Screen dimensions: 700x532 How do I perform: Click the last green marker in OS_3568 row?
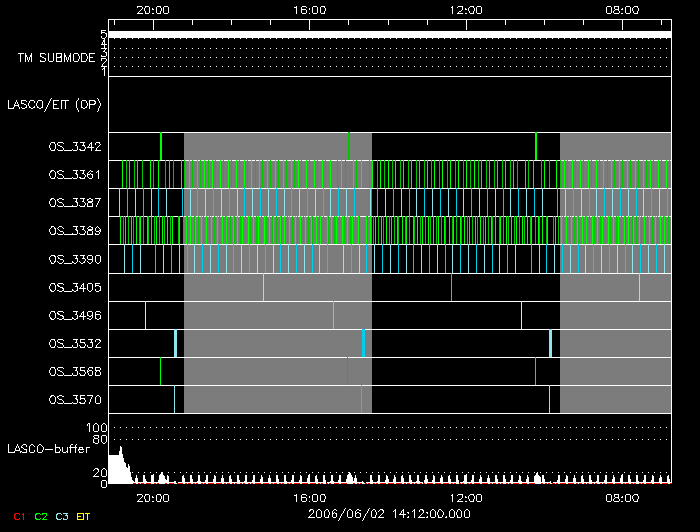[535, 372]
